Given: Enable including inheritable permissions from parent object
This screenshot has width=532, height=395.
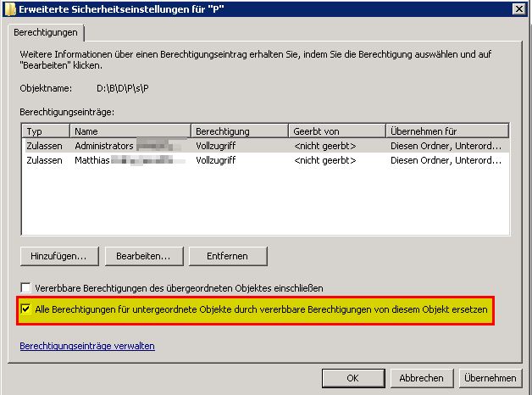Looking at the screenshot, I should click(x=26, y=288).
